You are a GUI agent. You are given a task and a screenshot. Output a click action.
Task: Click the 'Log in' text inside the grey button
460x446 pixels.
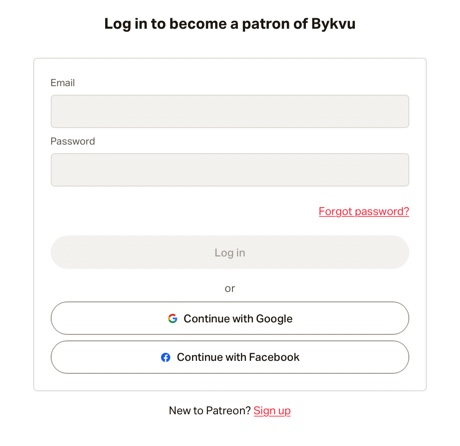[230, 253]
